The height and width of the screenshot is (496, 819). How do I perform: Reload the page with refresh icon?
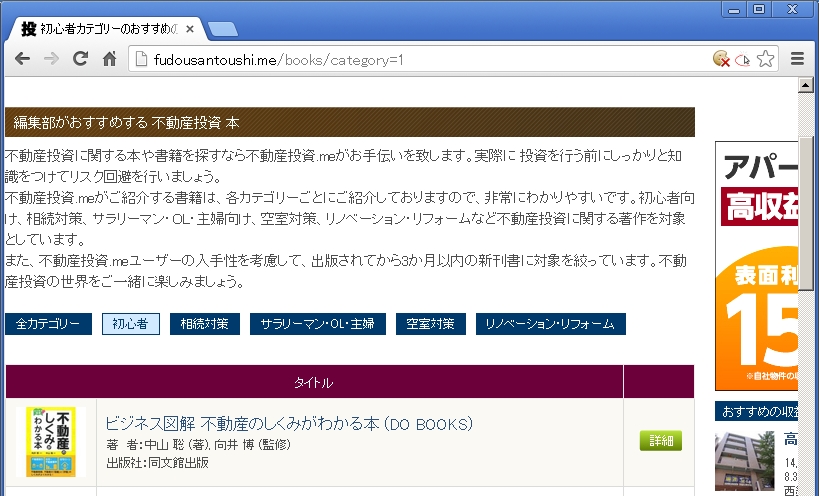pyautogui.click(x=81, y=59)
